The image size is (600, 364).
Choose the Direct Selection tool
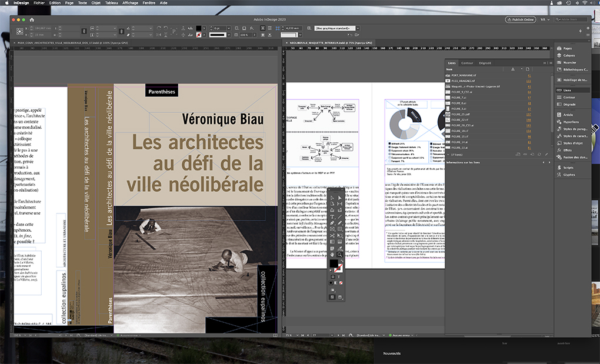click(340, 198)
